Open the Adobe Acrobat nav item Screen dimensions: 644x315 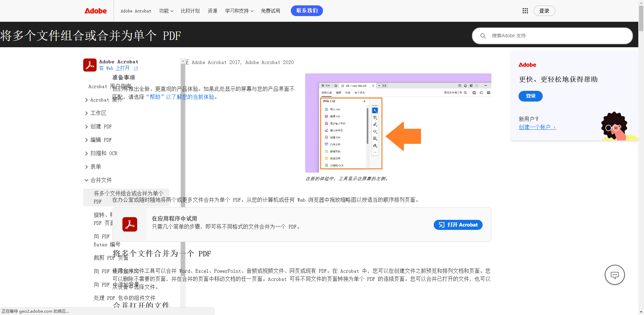[x=136, y=11]
